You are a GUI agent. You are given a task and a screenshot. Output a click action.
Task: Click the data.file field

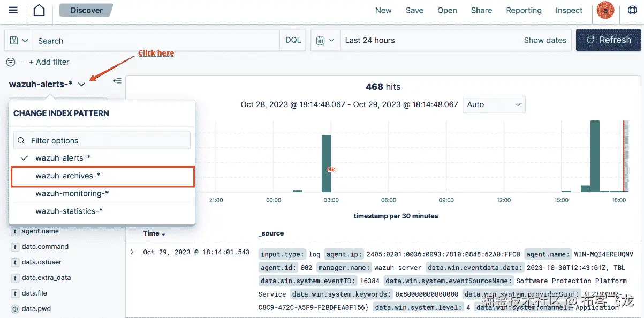pyautogui.click(x=34, y=293)
